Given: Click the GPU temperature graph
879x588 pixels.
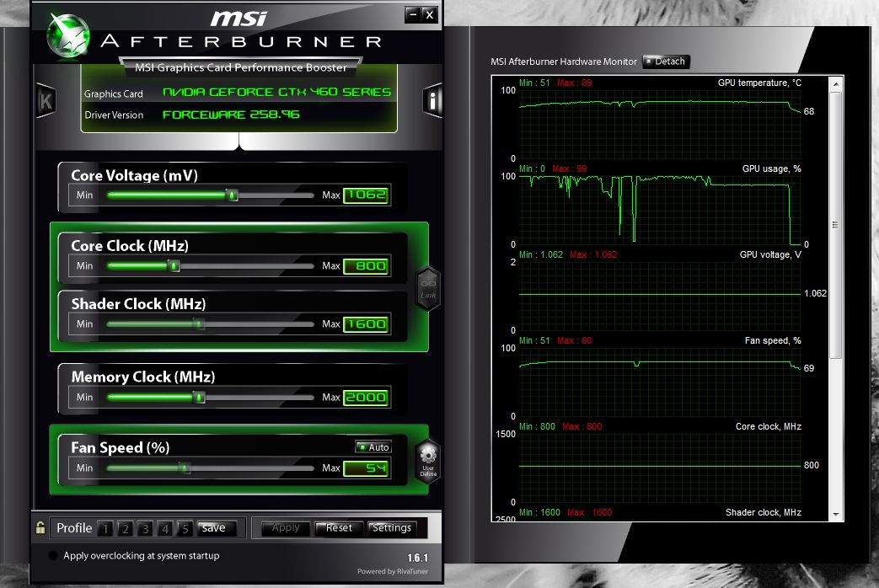Looking at the screenshot, I should point(660,124).
